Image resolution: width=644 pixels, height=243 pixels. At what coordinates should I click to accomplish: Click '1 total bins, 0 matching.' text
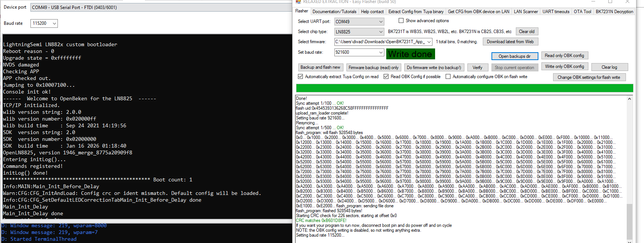click(457, 42)
